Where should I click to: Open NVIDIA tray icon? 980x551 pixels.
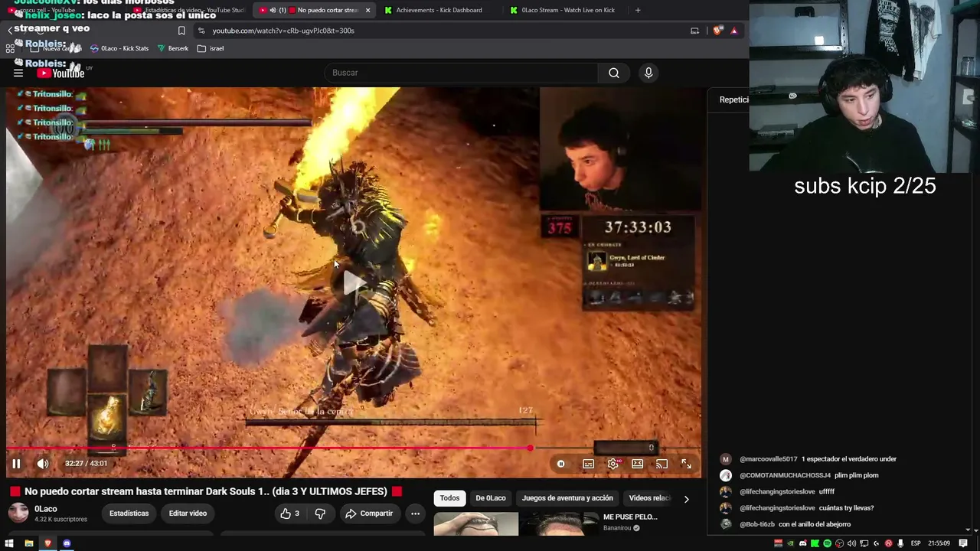pos(790,543)
